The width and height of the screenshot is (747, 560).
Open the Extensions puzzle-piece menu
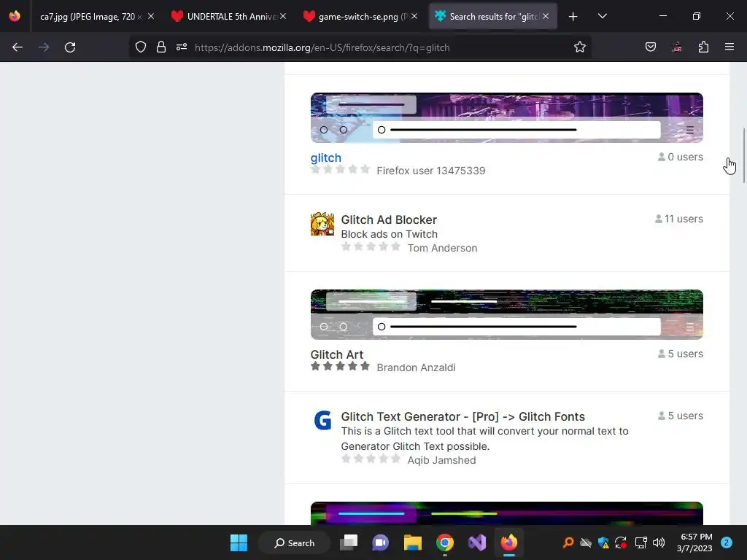704,47
